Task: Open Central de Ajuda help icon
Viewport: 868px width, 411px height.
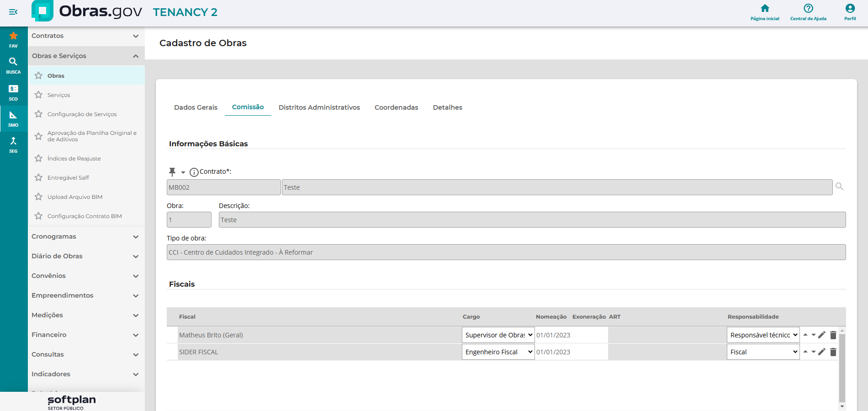Action: click(x=808, y=9)
